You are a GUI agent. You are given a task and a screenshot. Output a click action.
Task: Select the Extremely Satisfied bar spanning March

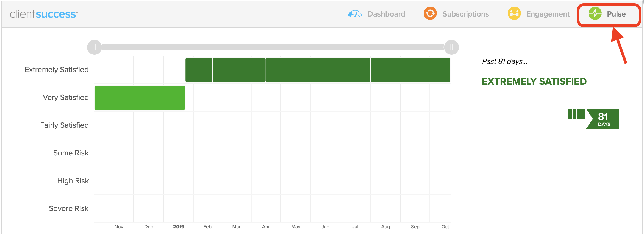click(239, 70)
